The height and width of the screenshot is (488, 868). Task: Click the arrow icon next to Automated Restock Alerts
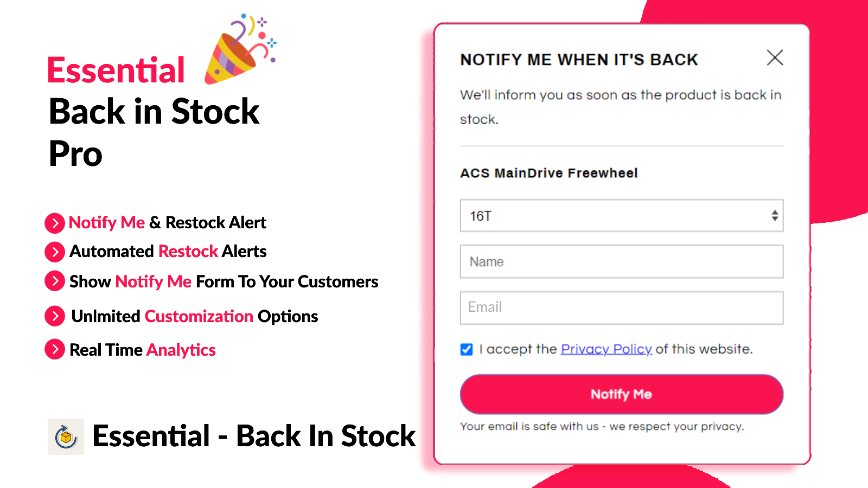click(54, 252)
